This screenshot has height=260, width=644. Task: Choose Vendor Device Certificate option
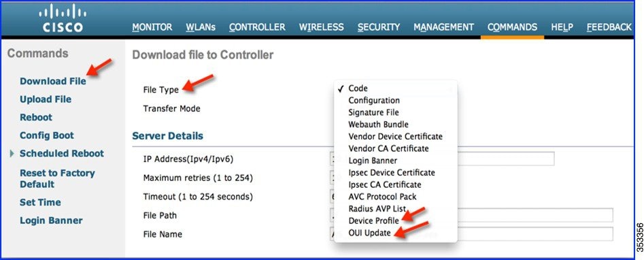[x=396, y=136]
